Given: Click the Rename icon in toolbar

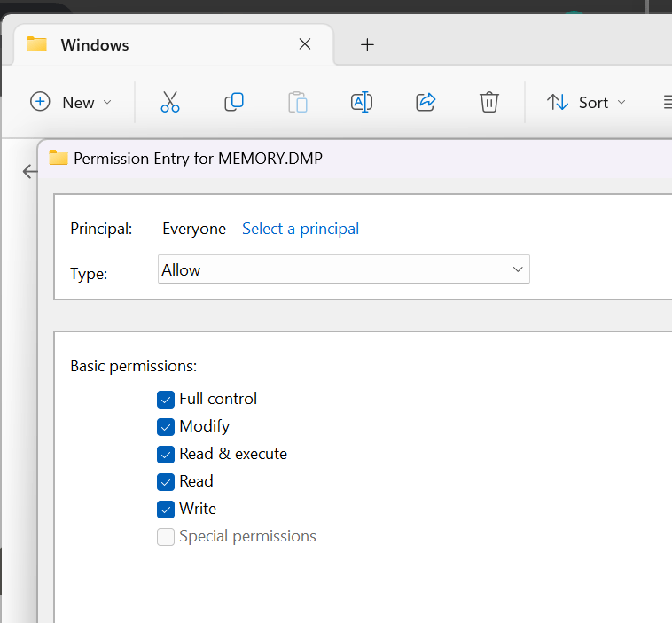Looking at the screenshot, I should coord(362,102).
